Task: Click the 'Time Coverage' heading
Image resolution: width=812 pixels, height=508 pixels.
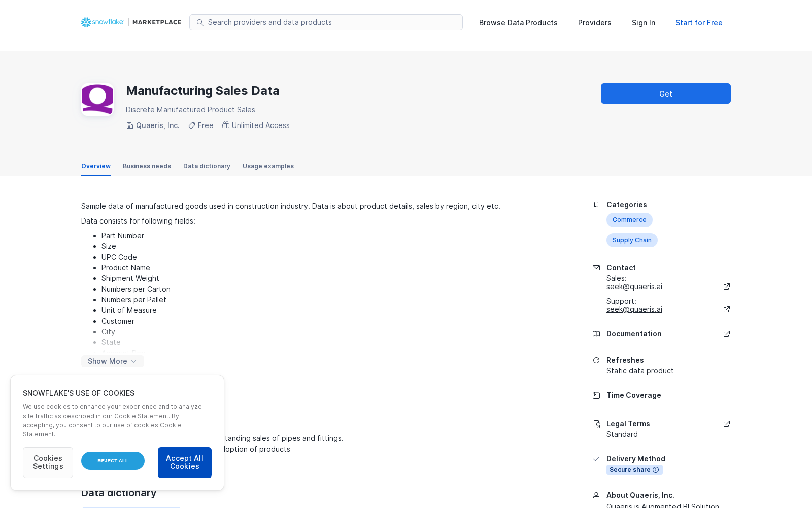Action: 634,395
